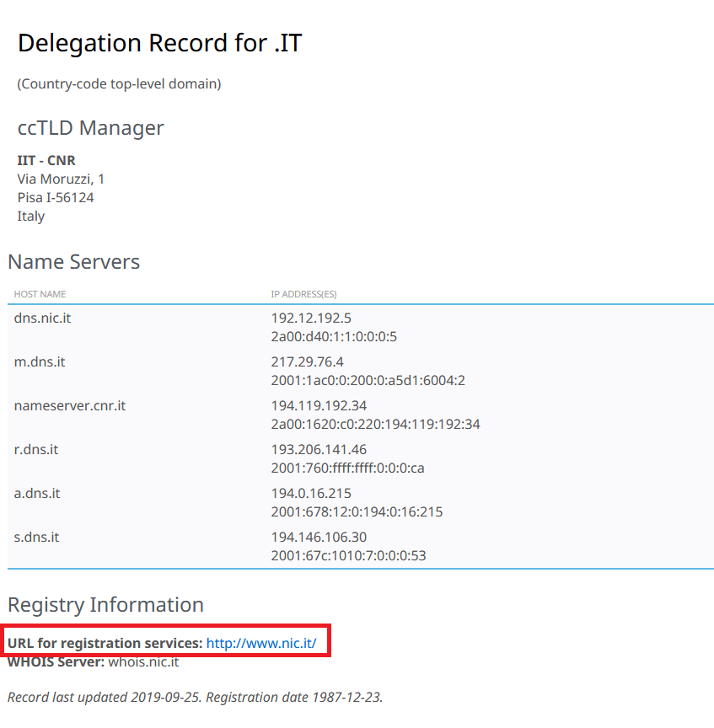Select the 'Italy' country line
The image size is (714, 728).
pos(31,216)
